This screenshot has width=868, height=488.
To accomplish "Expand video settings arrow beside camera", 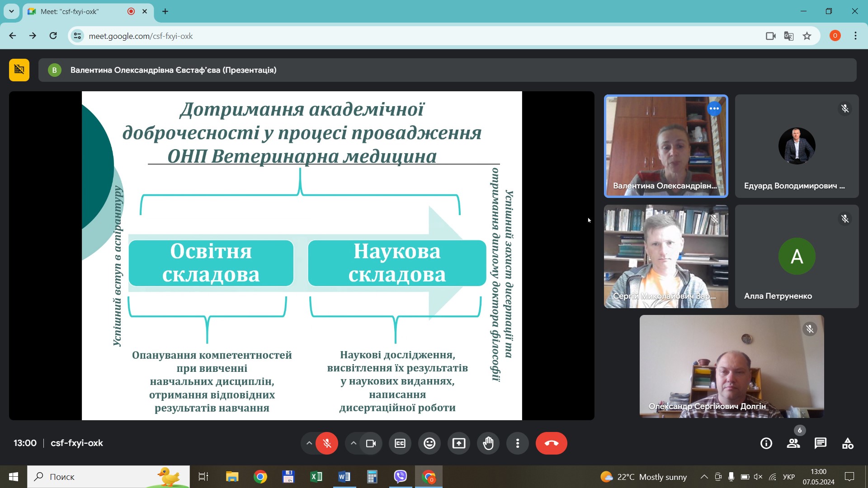I will coord(354,443).
